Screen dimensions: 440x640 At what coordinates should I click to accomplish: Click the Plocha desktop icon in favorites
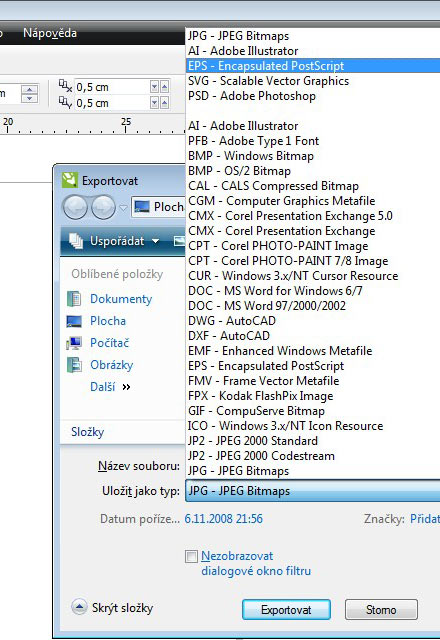click(x=74, y=321)
